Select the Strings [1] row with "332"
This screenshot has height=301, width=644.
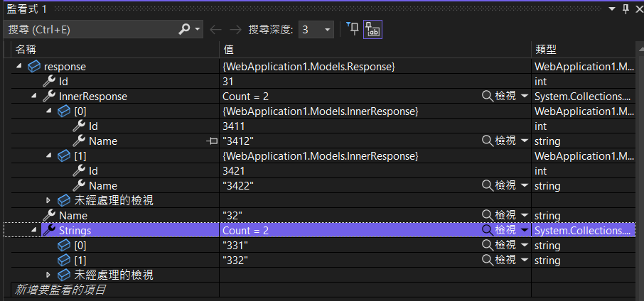click(x=235, y=260)
